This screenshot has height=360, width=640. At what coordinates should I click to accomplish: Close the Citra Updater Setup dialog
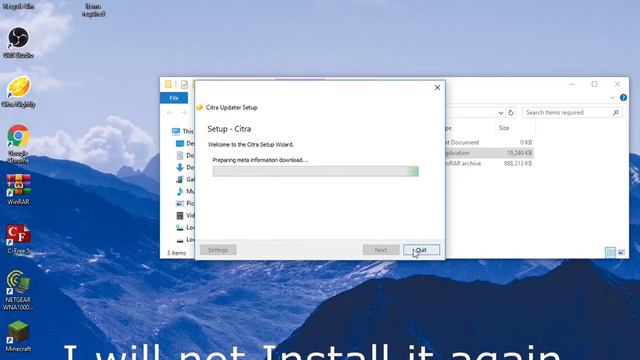[437, 87]
